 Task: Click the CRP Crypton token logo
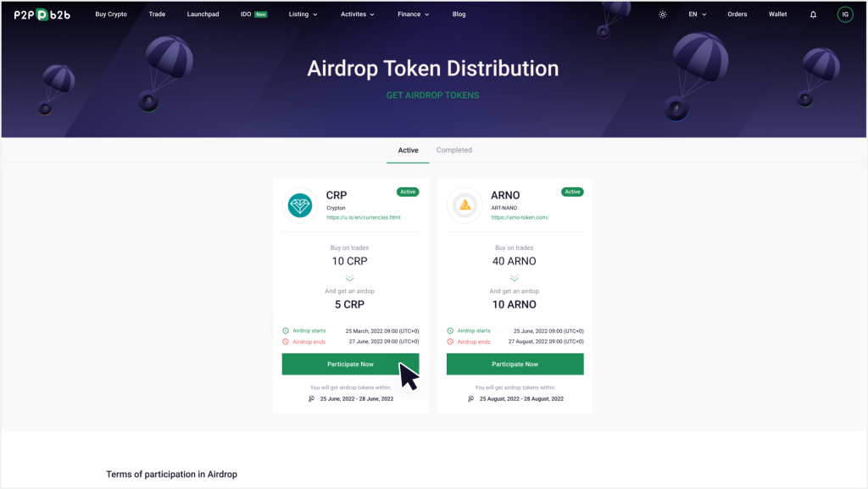click(x=300, y=205)
